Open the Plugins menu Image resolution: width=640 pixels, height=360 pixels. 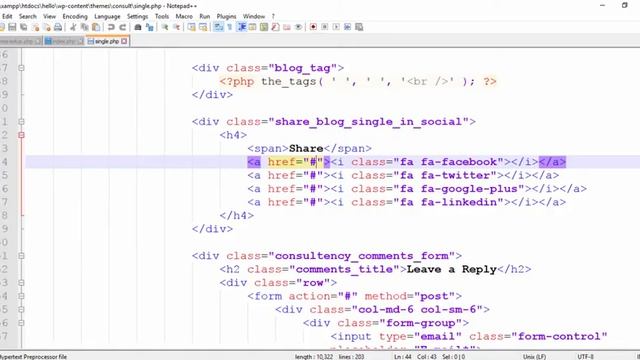pos(227,16)
